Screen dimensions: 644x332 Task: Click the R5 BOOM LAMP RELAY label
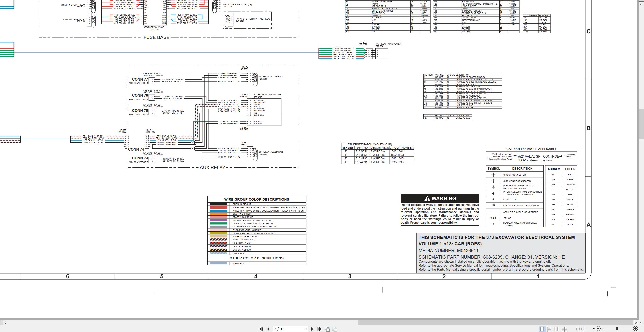click(74, 19)
